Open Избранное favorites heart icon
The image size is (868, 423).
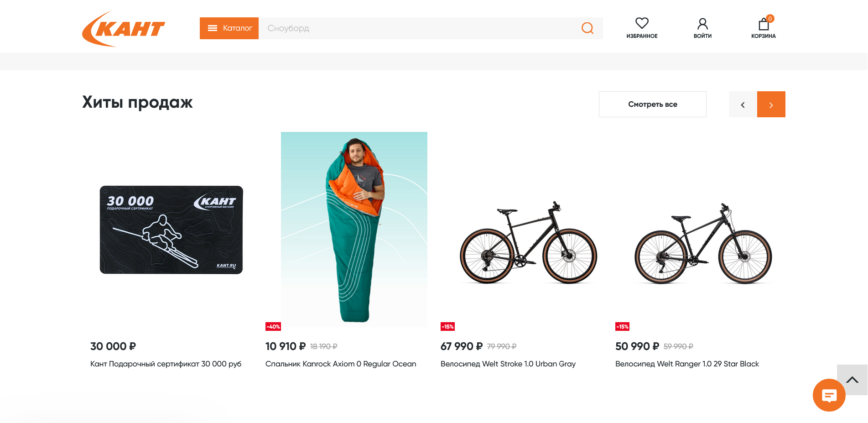[x=642, y=24]
